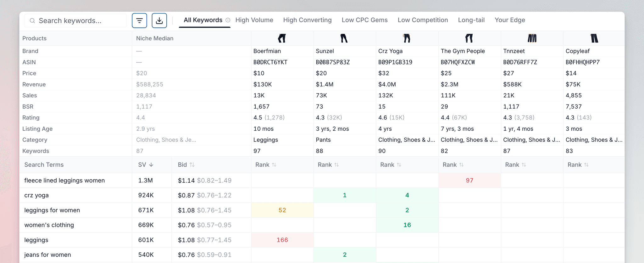Click The Gym People brand name

click(463, 51)
